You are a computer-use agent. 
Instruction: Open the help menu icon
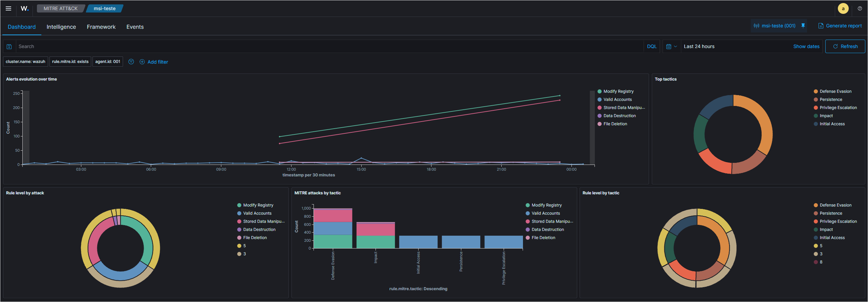pyautogui.click(x=860, y=8)
